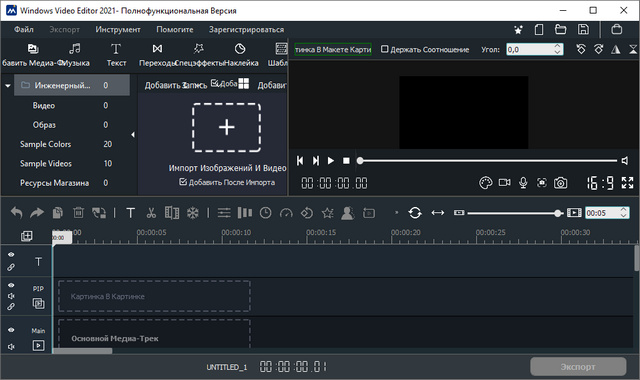Click the camera snapshot icon
640x380 pixels.
pos(560,183)
